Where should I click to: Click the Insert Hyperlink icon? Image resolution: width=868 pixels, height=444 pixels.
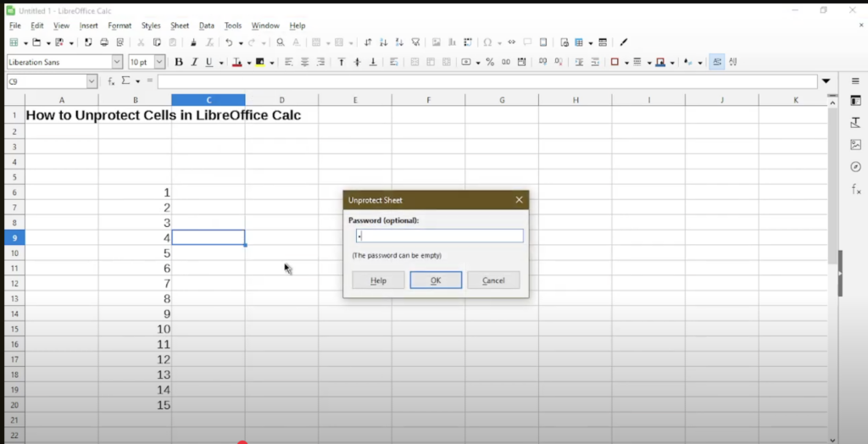pos(511,42)
